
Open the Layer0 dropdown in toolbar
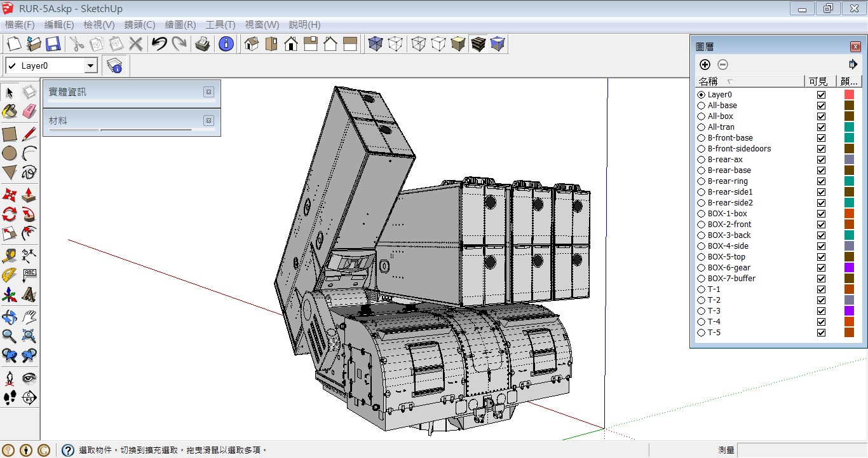tap(90, 66)
